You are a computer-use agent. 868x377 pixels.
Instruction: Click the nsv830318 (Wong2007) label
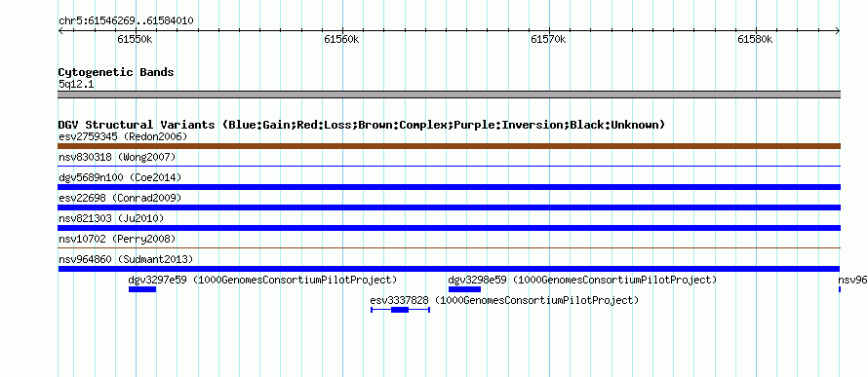[x=117, y=157]
